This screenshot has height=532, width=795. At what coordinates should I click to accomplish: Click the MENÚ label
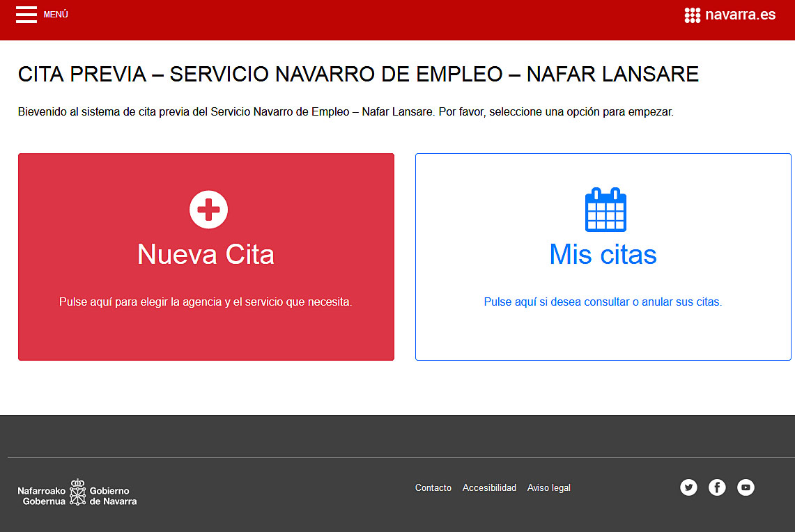(x=56, y=15)
